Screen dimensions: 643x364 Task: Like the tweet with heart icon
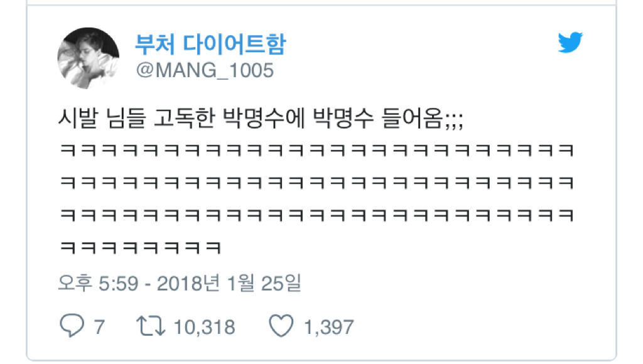pyautogui.click(x=281, y=326)
